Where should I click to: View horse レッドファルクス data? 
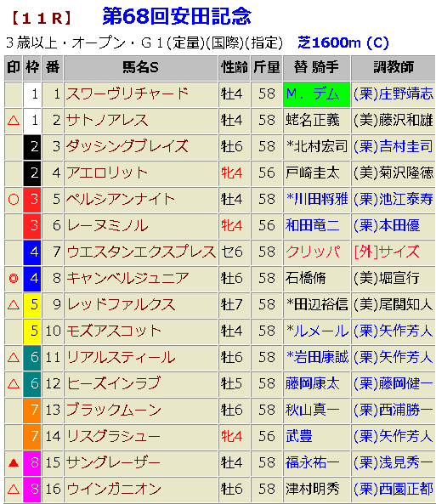pos(121,305)
